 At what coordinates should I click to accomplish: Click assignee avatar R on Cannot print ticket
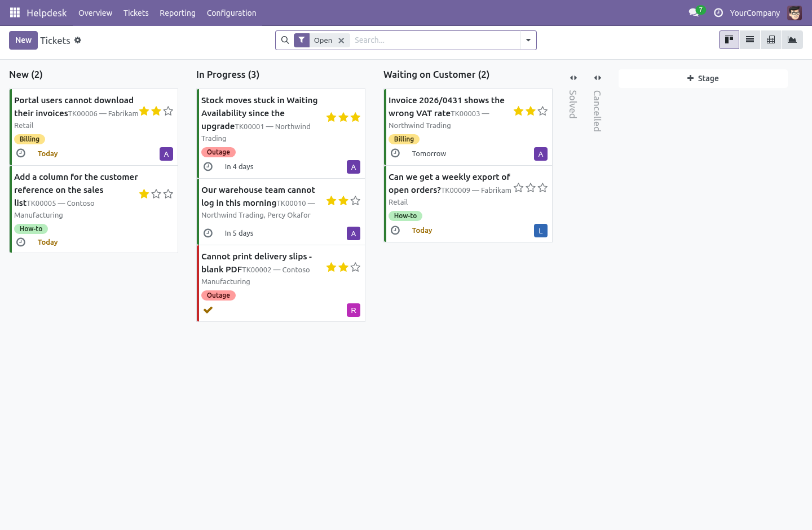click(354, 310)
